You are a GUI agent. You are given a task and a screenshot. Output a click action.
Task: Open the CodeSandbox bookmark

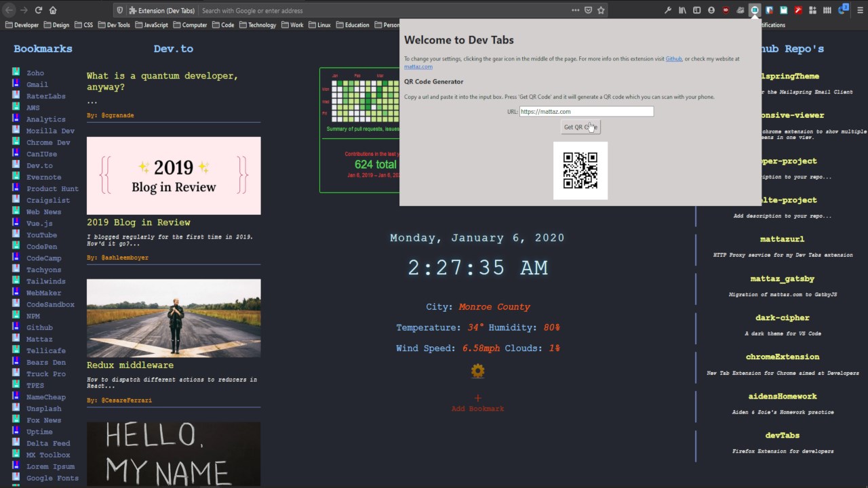point(51,304)
